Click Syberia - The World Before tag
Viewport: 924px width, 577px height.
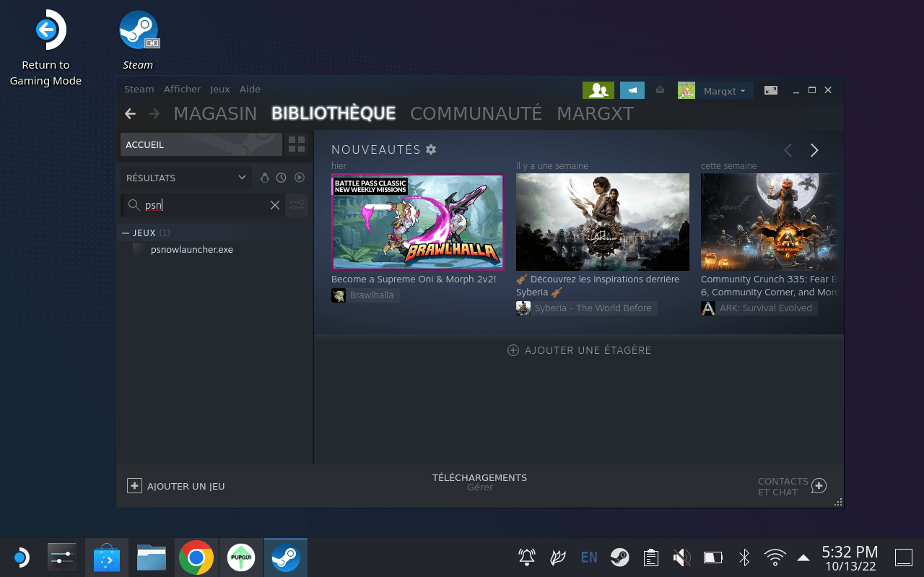pyautogui.click(x=586, y=308)
